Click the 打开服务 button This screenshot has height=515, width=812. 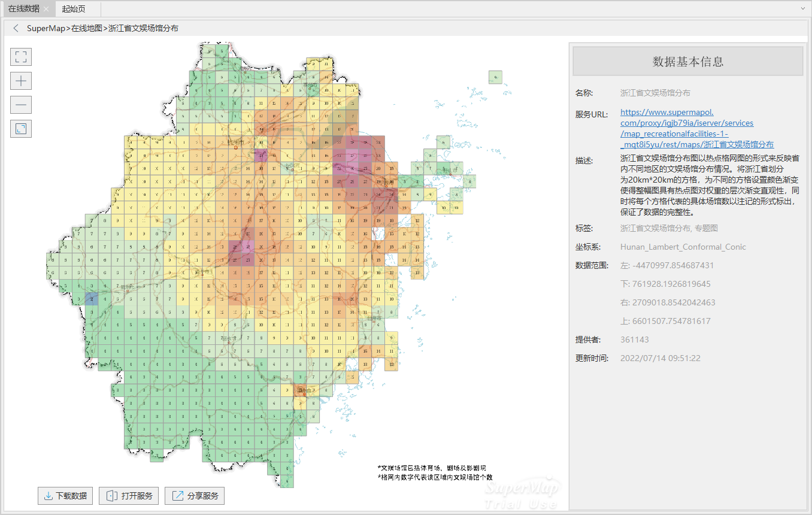[129, 496]
